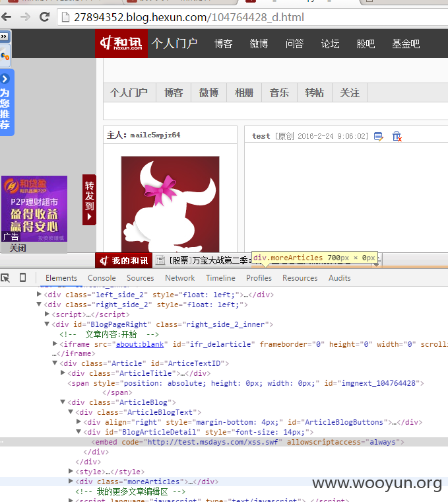Open 博客 in the top dark bar
448x502 pixels.
point(223,44)
